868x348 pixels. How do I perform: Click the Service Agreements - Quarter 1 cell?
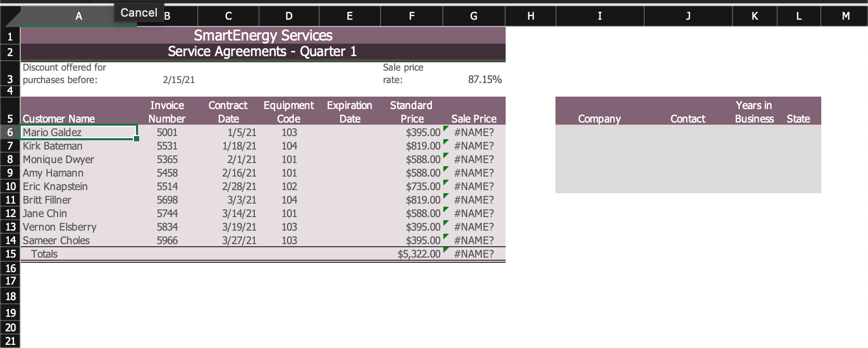pos(263,51)
